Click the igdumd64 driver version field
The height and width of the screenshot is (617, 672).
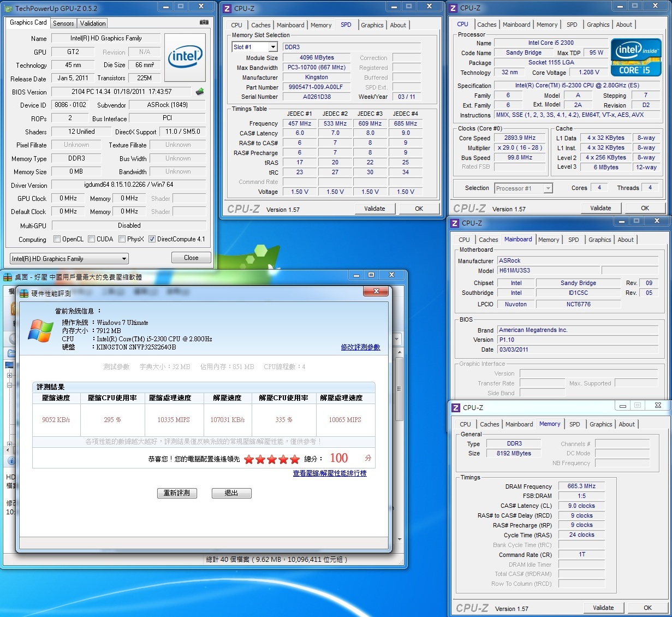click(x=129, y=185)
